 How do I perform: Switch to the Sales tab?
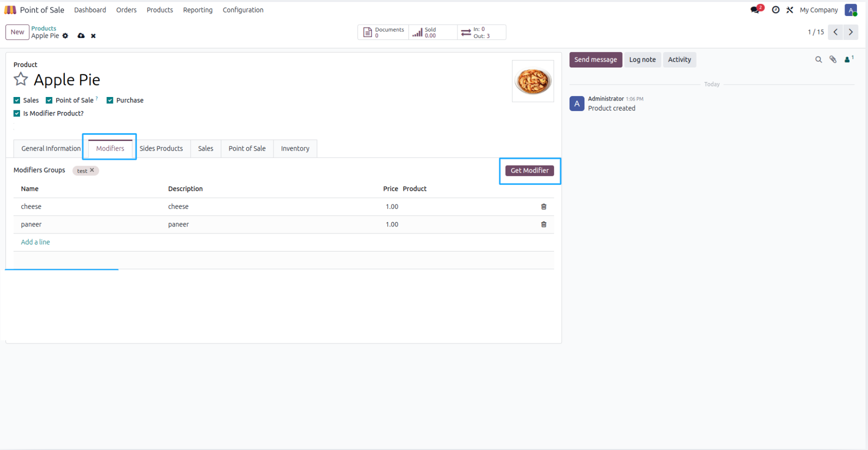[x=205, y=148]
